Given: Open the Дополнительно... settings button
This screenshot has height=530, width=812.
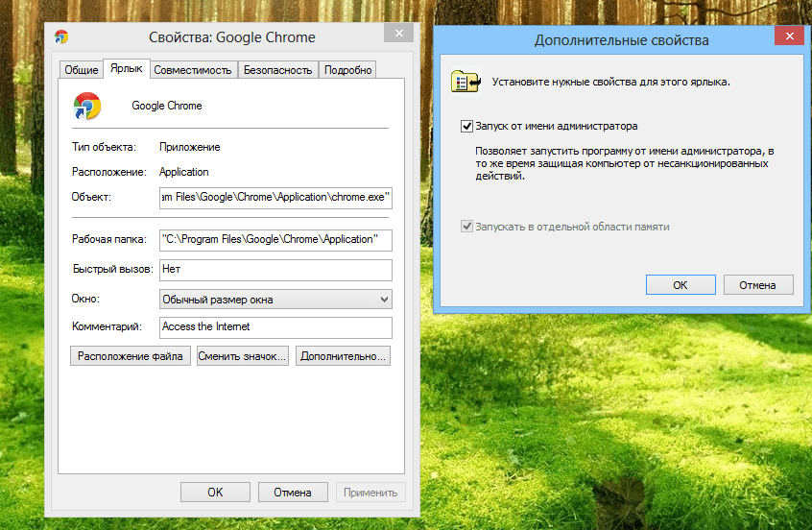Looking at the screenshot, I should click(344, 356).
